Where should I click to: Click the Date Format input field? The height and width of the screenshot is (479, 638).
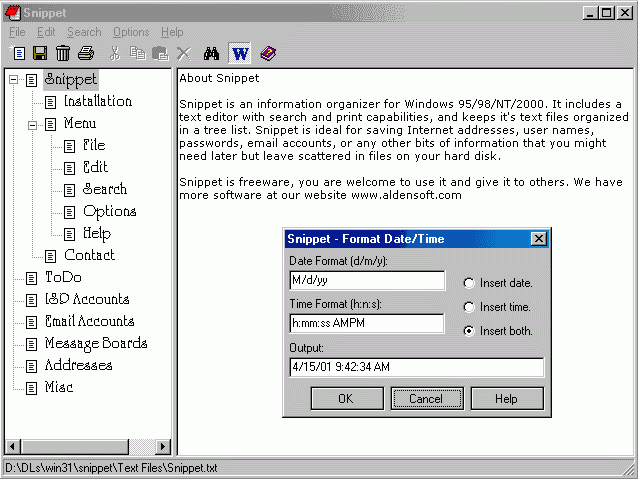(365, 280)
